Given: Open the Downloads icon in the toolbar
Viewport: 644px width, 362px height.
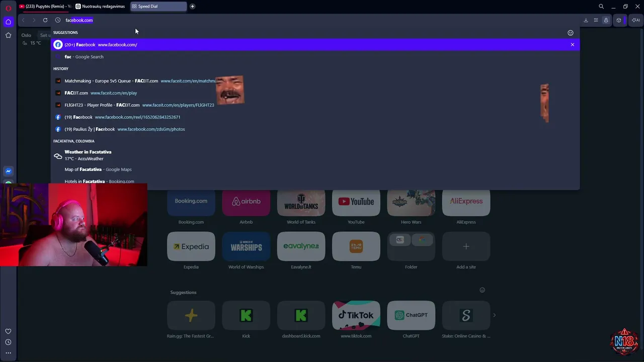Looking at the screenshot, I should pos(586,20).
